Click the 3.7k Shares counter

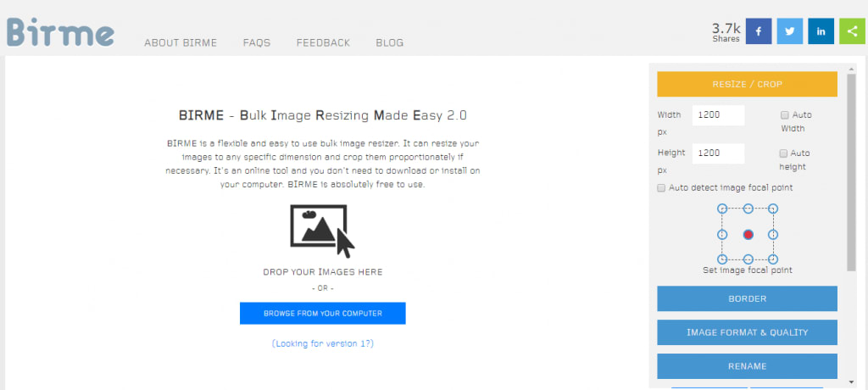point(726,32)
